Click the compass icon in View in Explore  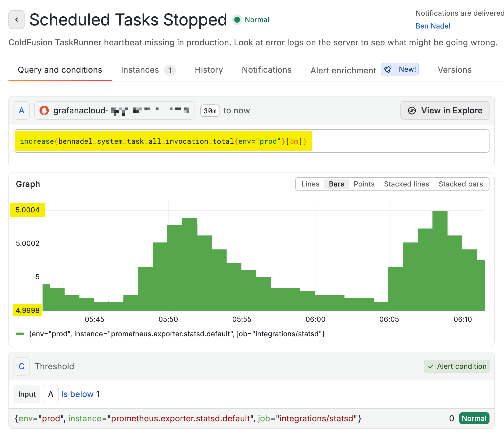[412, 111]
